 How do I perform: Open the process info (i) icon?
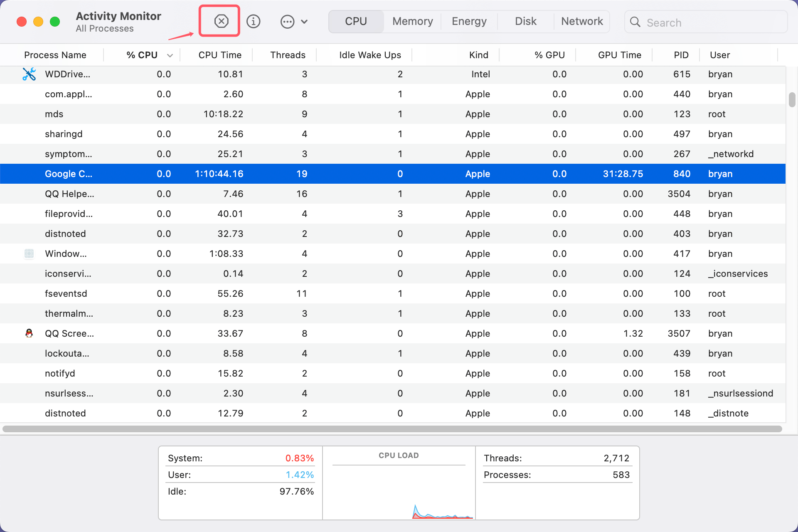click(x=254, y=21)
